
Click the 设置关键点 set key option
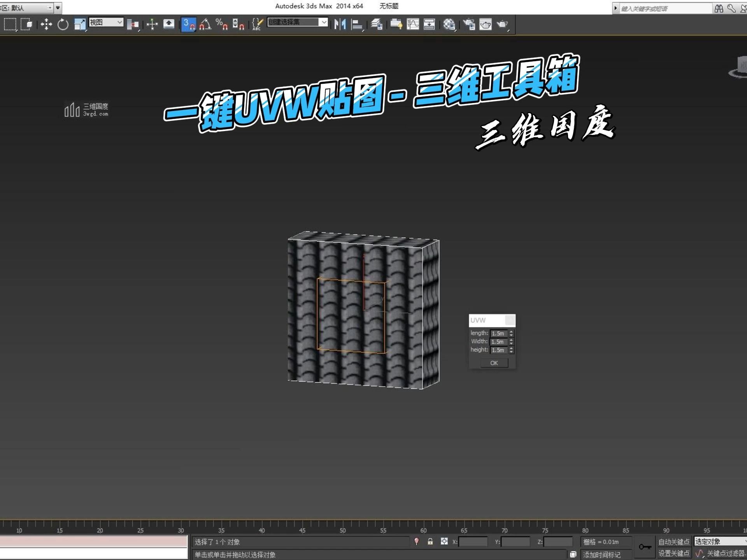click(674, 553)
